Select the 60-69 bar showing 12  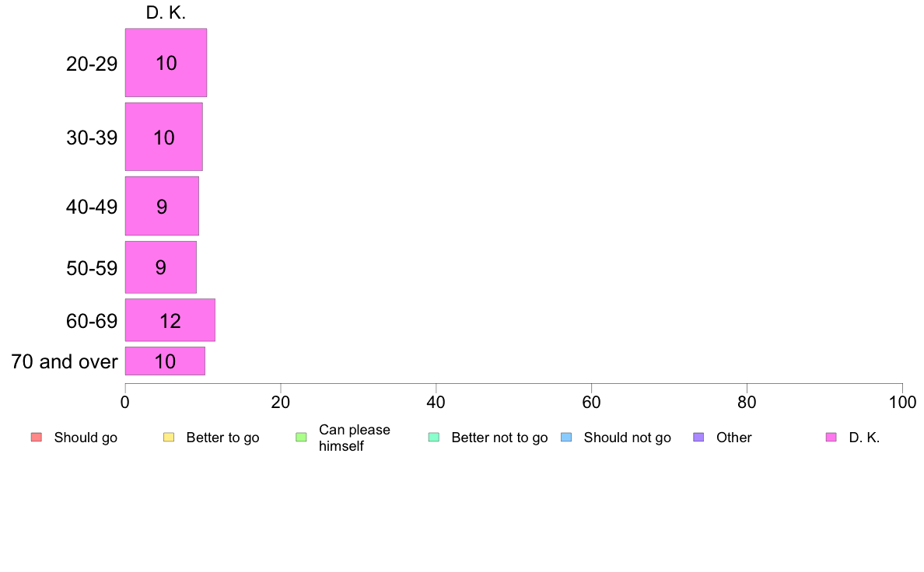pyautogui.click(x=170, y=320)
